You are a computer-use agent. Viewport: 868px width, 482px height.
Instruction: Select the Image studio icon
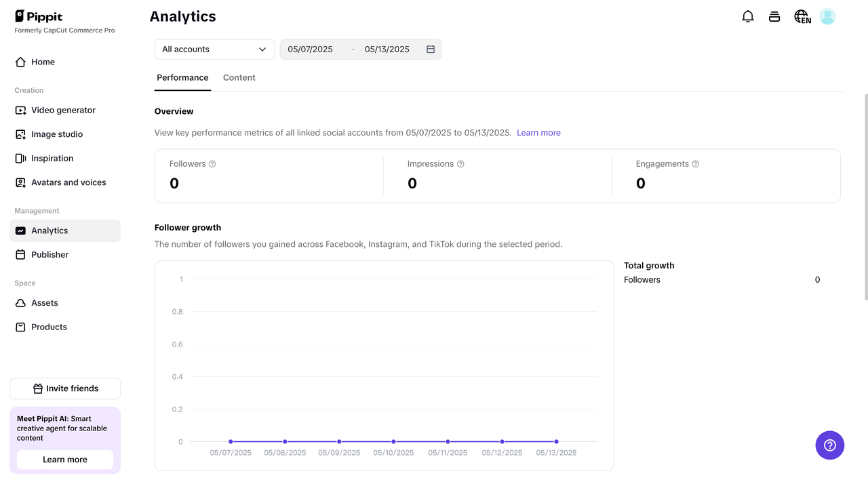(21, 134)
